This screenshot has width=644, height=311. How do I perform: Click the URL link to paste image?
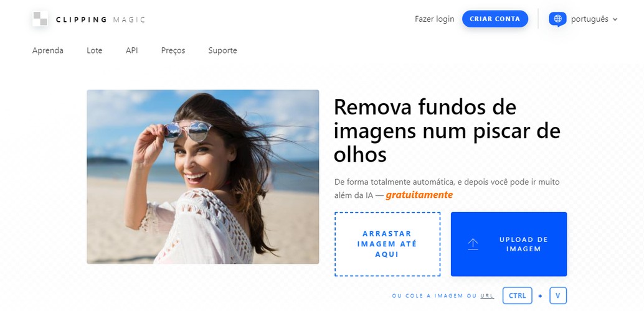(487, 296)
